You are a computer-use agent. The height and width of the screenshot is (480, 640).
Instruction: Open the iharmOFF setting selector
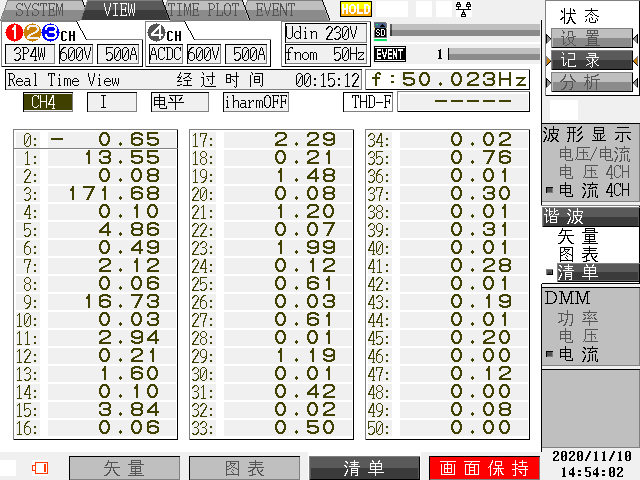[x=255, y=101]
